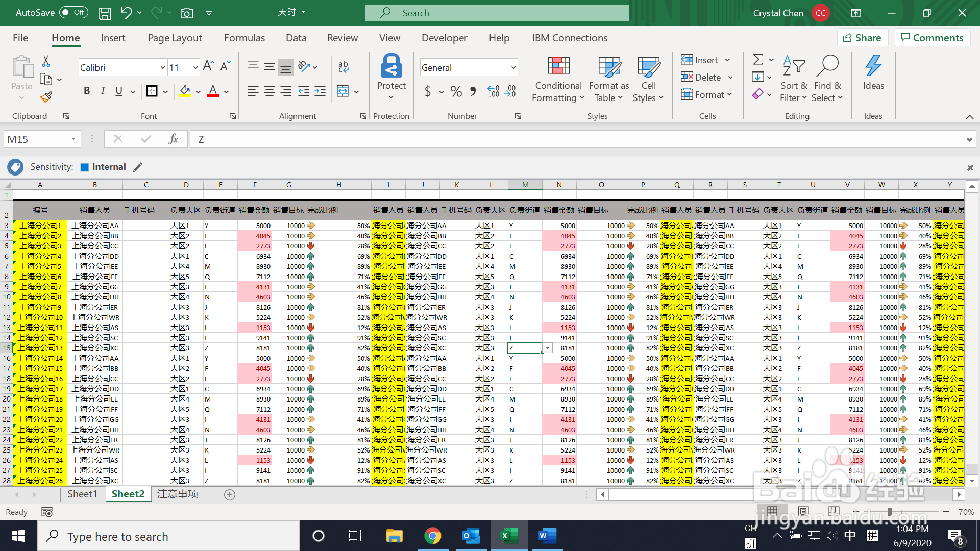The width and height of the screenshot is (980, 551).
Task: Click the Percent Style button
Action: 456,91
